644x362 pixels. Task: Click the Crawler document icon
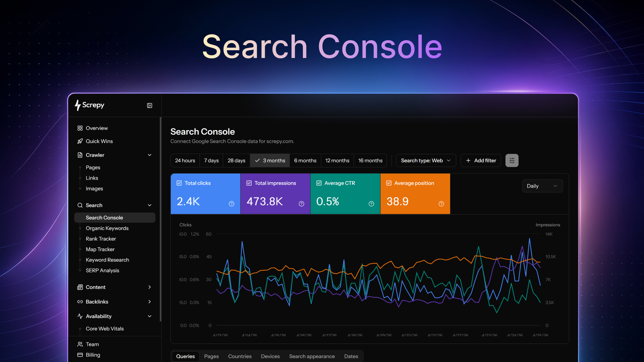pos(80,155)
